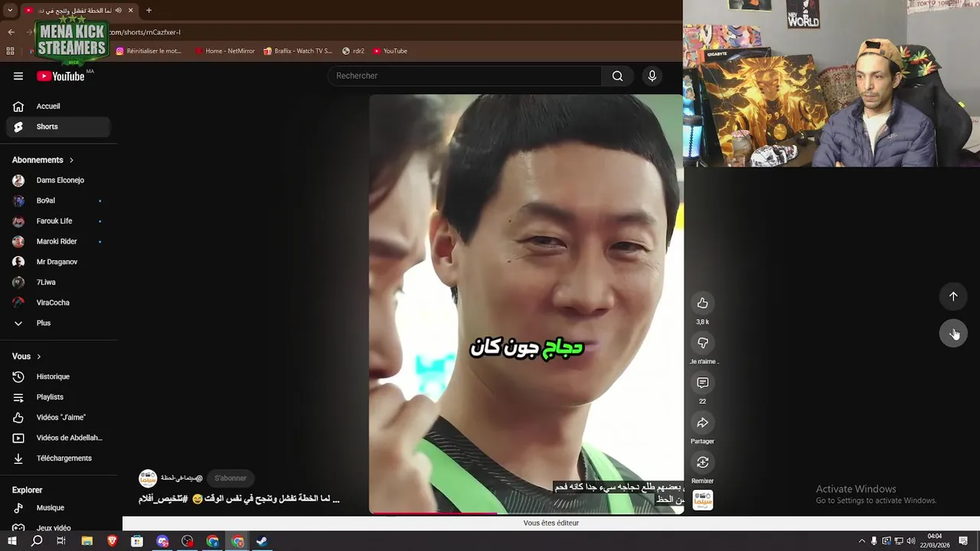The width and height of the screenshot is (980, 551).
Task: Expand the Vous section
Action: coord(27,357)
